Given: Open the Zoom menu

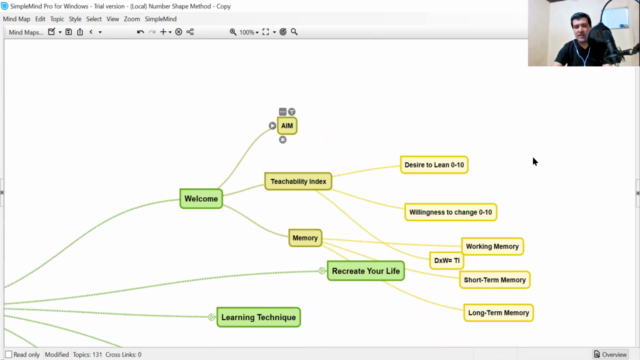Looking at the screenshot, I should point(131,19).
